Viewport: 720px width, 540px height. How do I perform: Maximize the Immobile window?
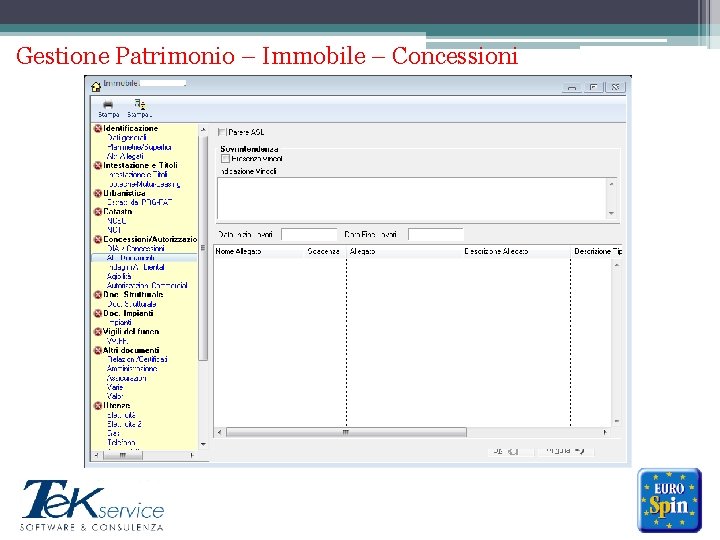(593, 87)
